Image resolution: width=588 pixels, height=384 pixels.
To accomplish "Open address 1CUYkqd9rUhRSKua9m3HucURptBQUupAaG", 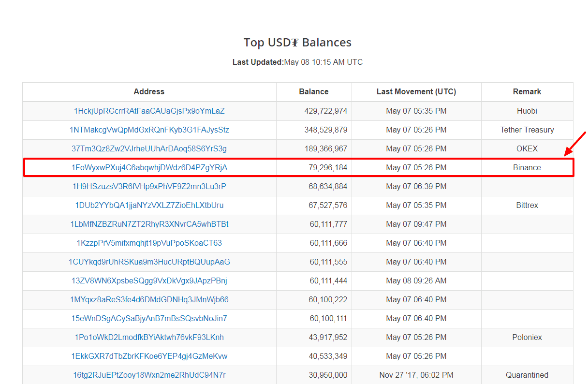I will click(x=149, y=262).
